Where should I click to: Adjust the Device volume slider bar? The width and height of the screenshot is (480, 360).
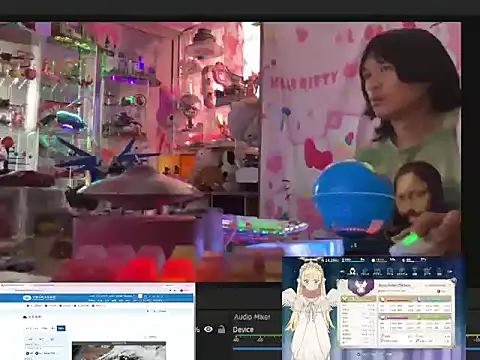[x=257, y=349]
